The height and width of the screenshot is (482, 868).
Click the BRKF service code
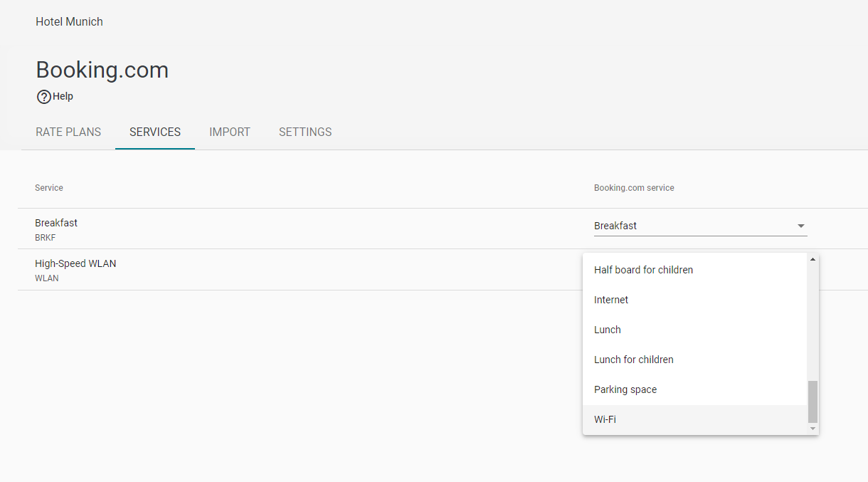[x=45, y=238]
